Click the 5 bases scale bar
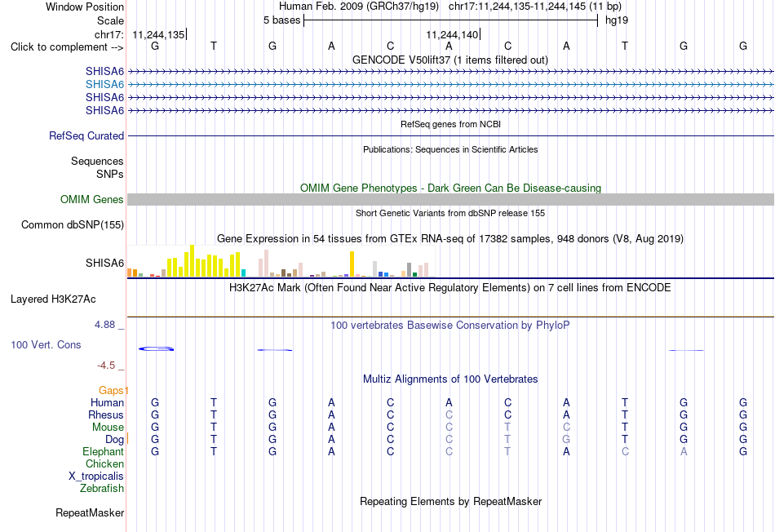This screenshot has width=775, height=532. (x=450, y=20)
